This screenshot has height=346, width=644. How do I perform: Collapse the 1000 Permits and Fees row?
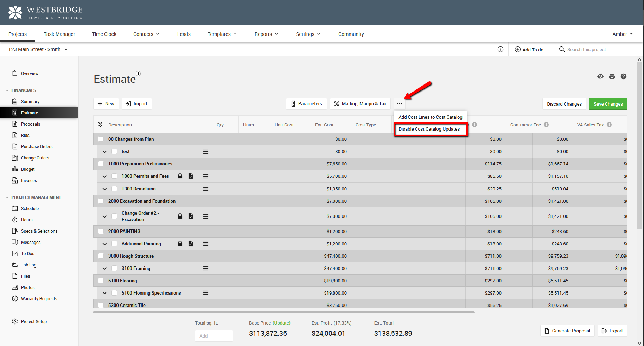tap(104, 176)
